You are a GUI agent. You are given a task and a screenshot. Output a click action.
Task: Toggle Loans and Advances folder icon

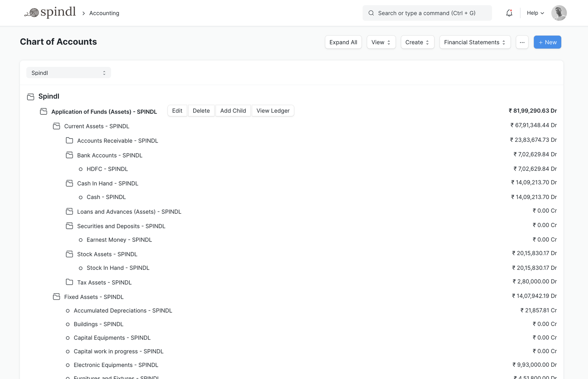pyautogui.click(x=69, y=211)
